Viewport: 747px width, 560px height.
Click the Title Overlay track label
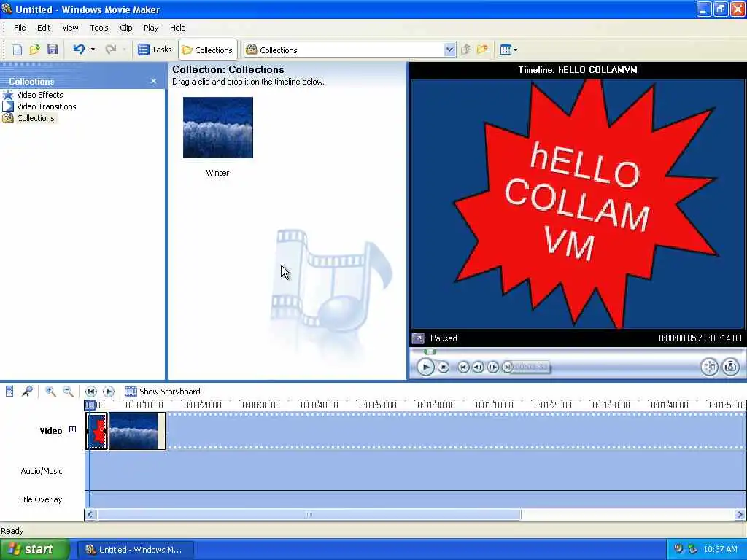tap(40, 499)
